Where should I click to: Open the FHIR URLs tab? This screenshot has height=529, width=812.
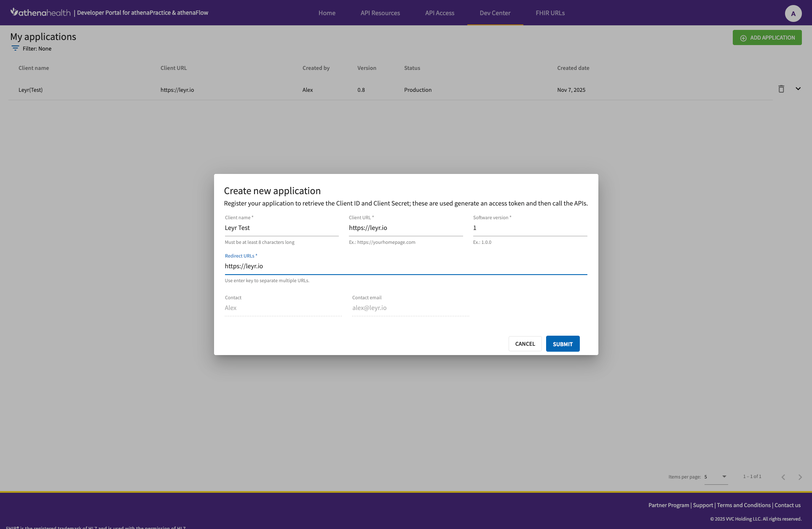pyautogui.click(x=550, y=13)
